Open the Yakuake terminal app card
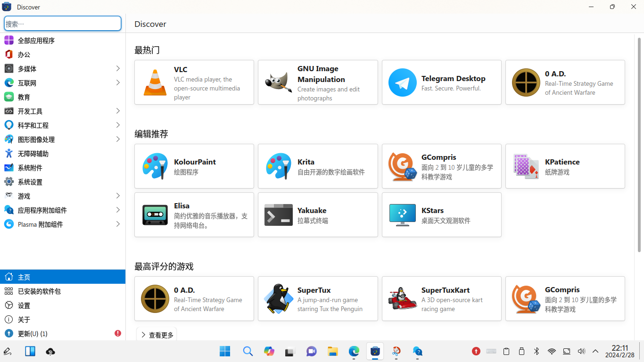This screenshot has width=644, height=362. tap(318, 215)
